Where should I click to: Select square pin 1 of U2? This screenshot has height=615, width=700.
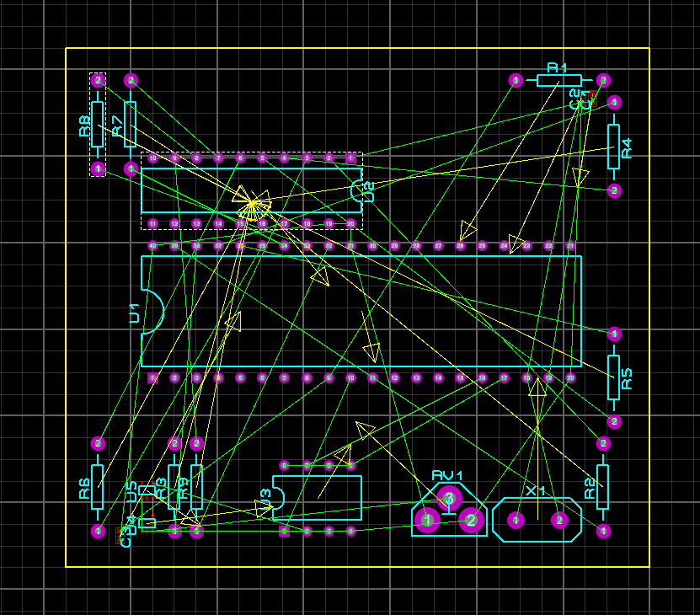351,158
